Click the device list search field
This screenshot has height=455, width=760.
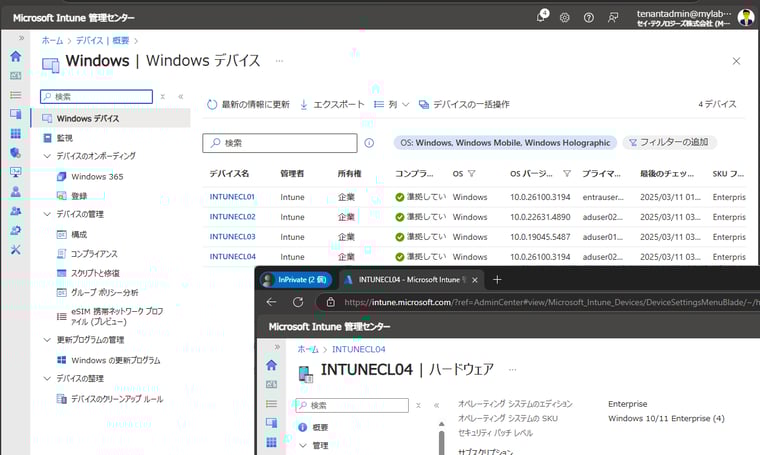280,143
